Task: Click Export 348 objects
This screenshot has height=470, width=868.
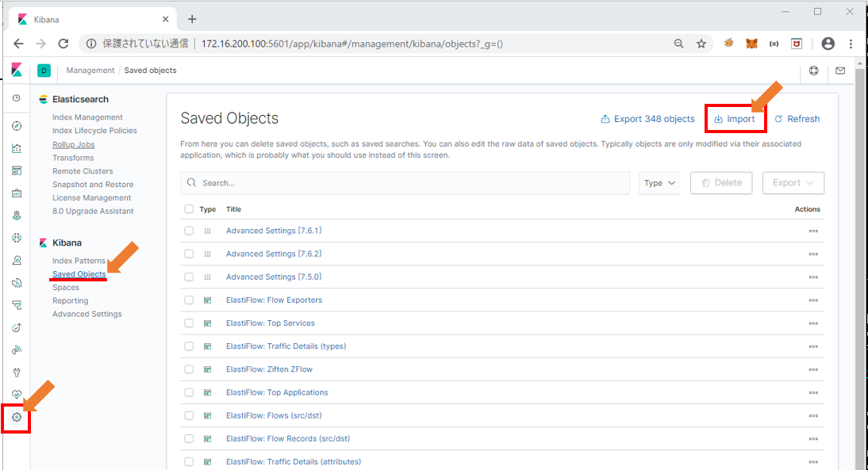Action: 647,119
